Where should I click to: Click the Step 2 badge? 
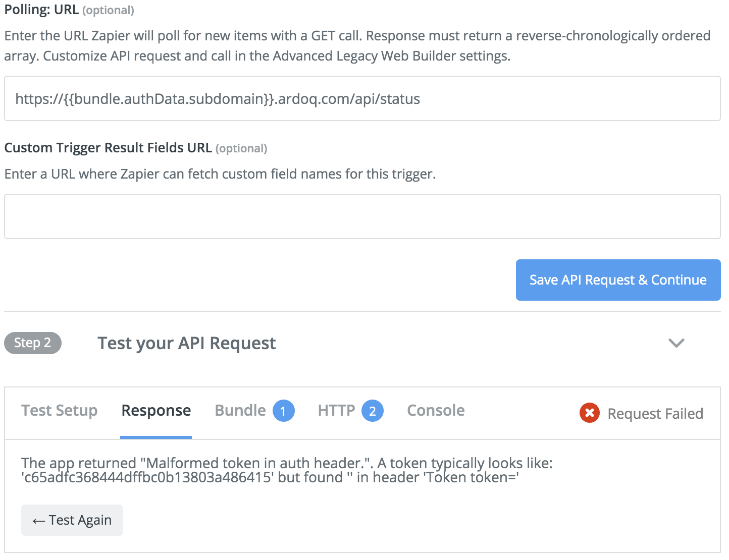(33, 343)
